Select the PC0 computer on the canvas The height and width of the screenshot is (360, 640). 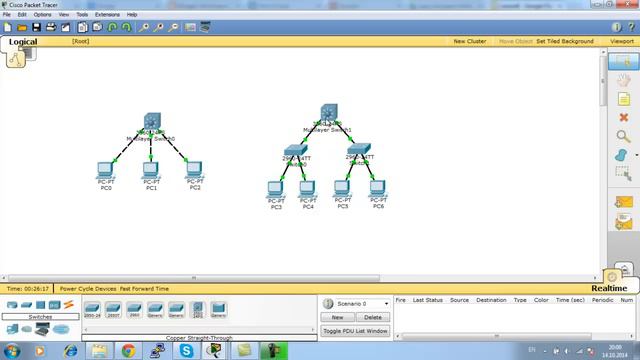click(x=105, y=170)
